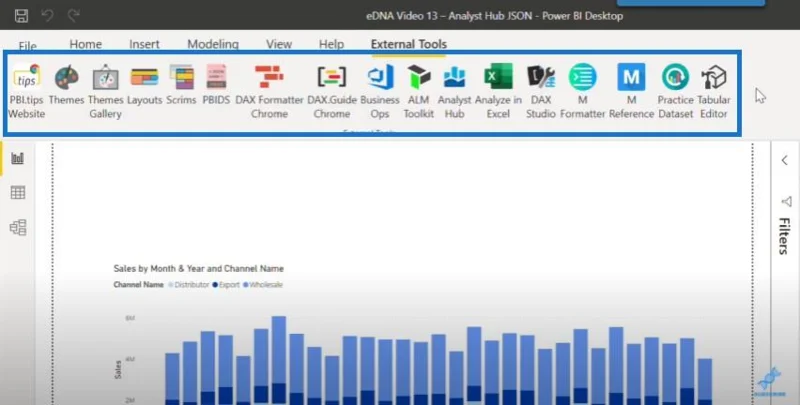Open the File menu
800x405 pixels.
[28, 46]
